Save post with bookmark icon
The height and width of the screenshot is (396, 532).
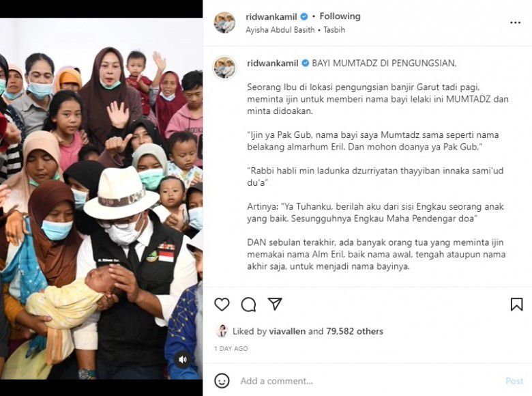pyautogui.click(x=516, y=305)
